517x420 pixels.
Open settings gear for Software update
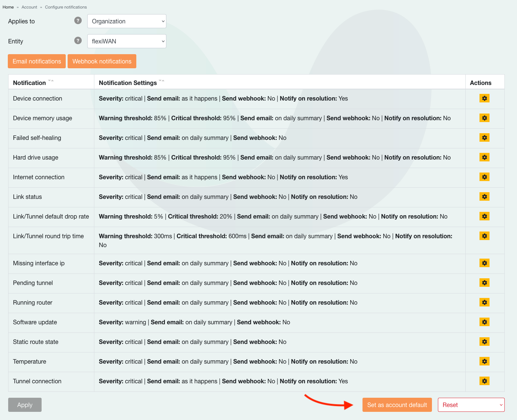pos(484,322)
